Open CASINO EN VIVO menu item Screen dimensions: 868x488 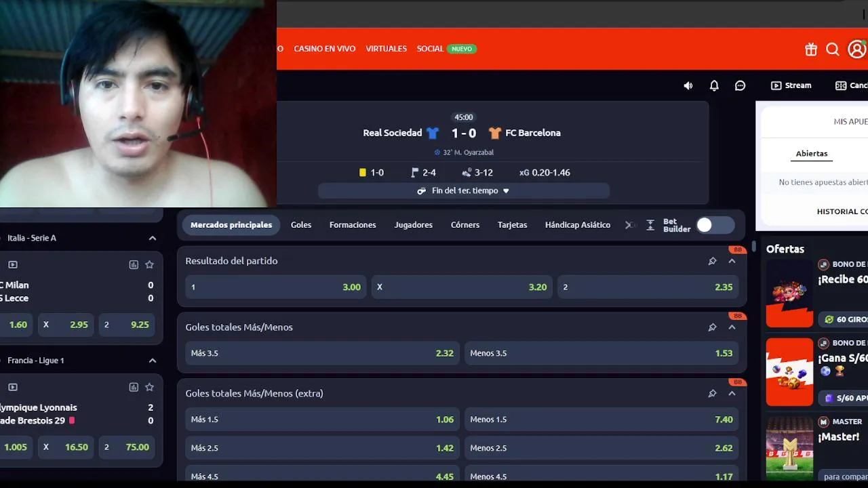(x=325, y=49)
